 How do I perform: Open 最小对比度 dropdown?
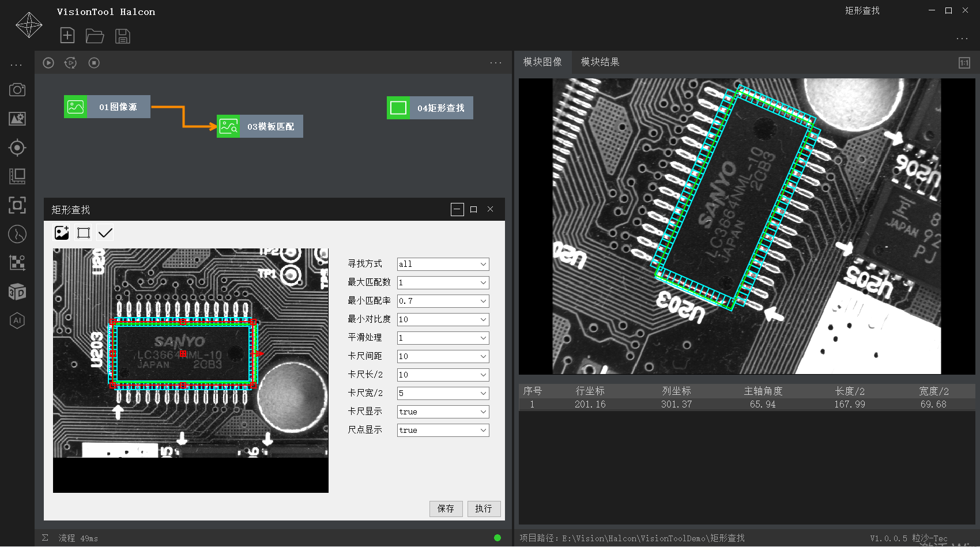point(443,319)
